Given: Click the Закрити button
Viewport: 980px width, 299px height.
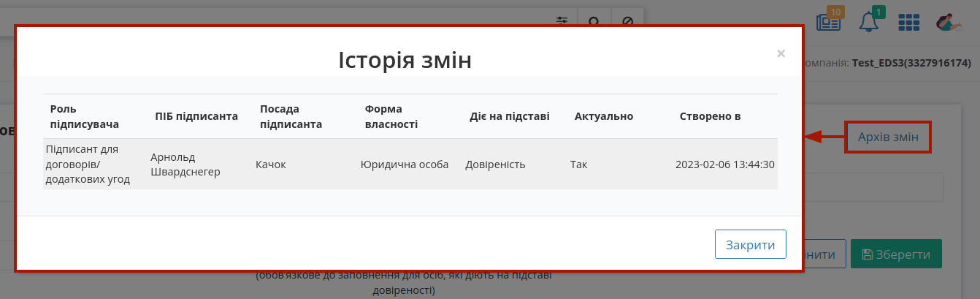Looking at the screenshot, I should click(750, 245).
